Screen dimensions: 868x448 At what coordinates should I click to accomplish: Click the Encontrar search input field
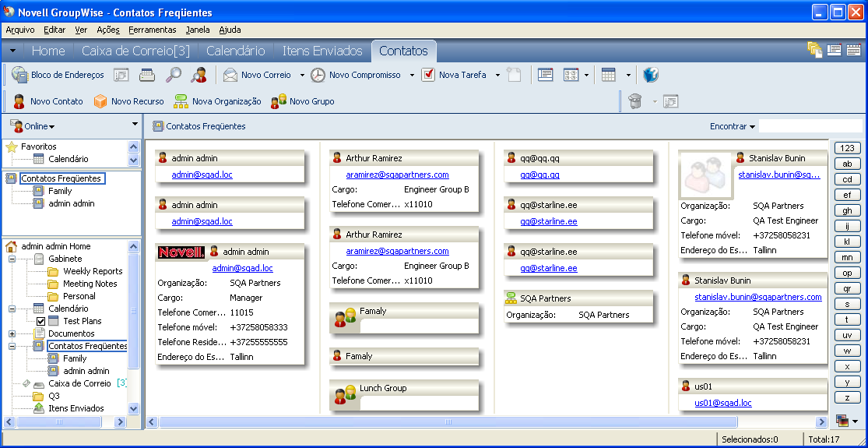pos(810,126)
